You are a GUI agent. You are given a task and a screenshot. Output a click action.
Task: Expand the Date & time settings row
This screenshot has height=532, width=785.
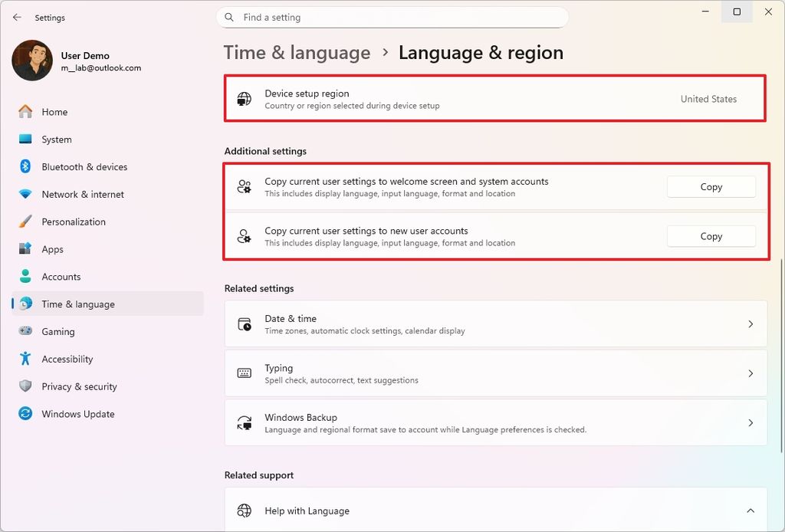pos(750,323)
